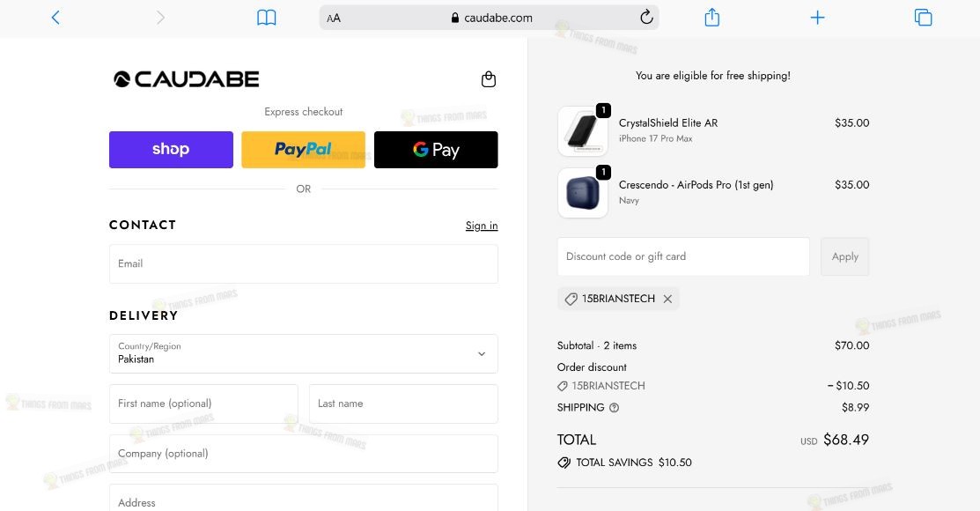Pay with the Shop Pay button
This screenshot has width=980, height=511.
tap(171, 150)
